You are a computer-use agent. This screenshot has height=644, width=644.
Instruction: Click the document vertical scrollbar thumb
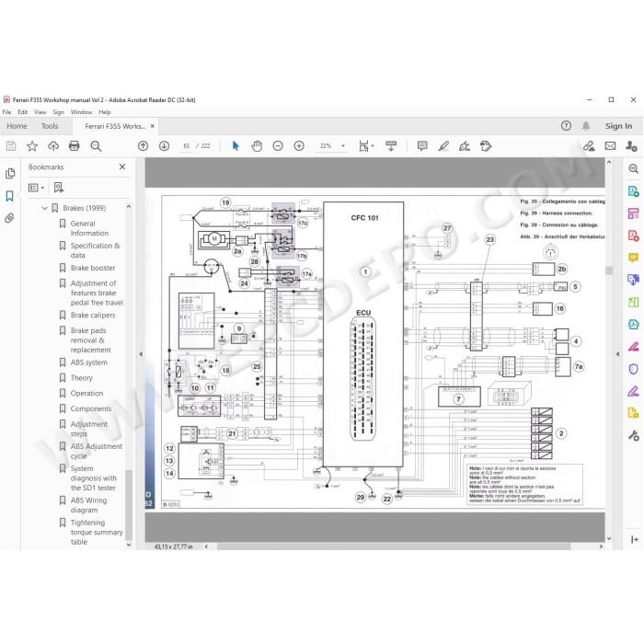609,270
